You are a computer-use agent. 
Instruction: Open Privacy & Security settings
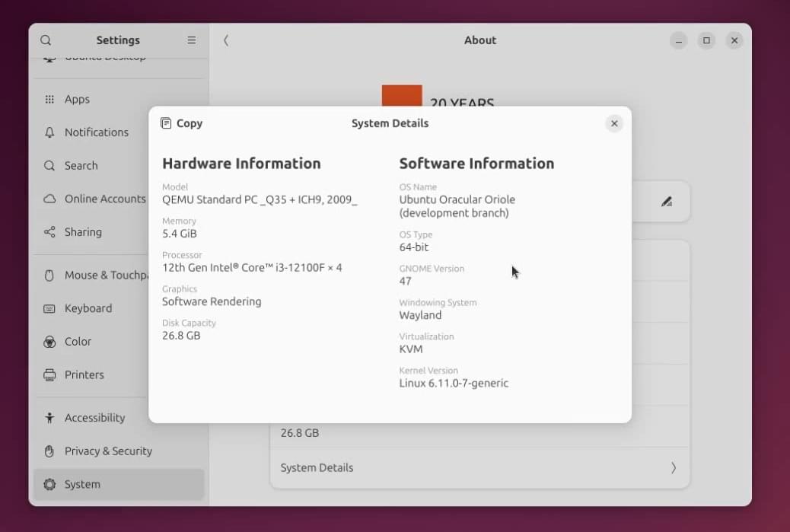tap(119, 451)
